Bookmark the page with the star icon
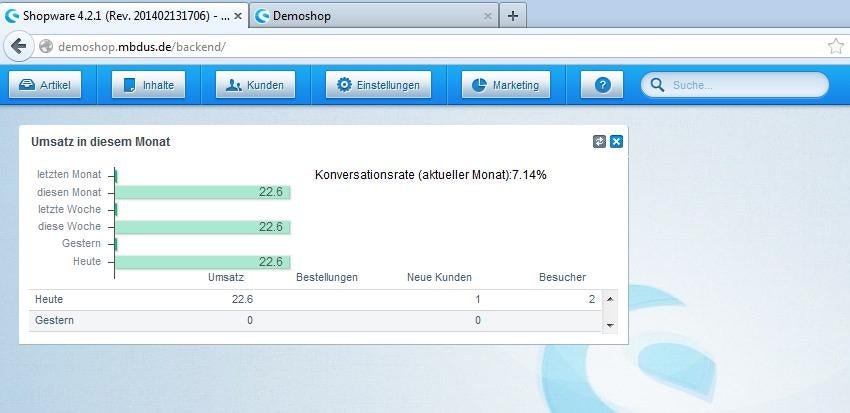This screenshot has height=413, width=850. [836, 47]
